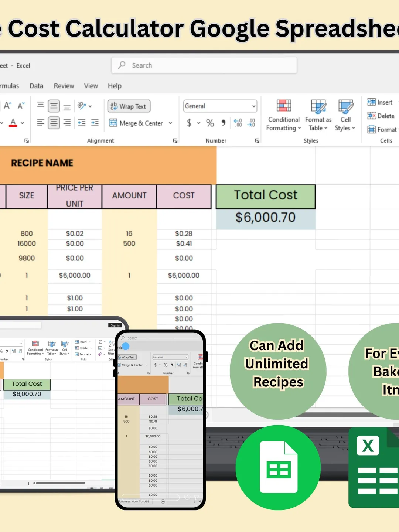Select the 9800 size cell
This screenshot has height=532, width=399.
pyautogui.click(x=27, y=258)
